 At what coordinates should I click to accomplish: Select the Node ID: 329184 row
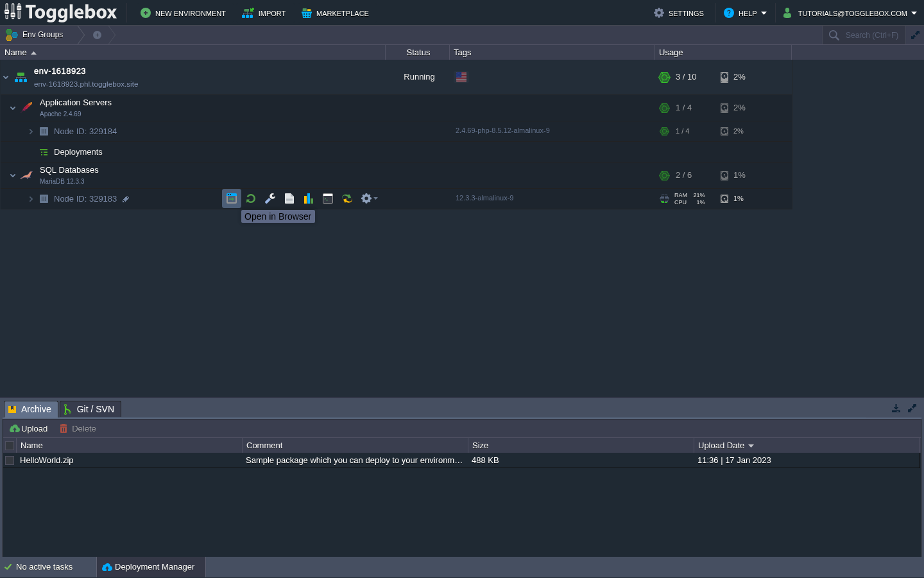pyautogui.click(x=396, y=131)
